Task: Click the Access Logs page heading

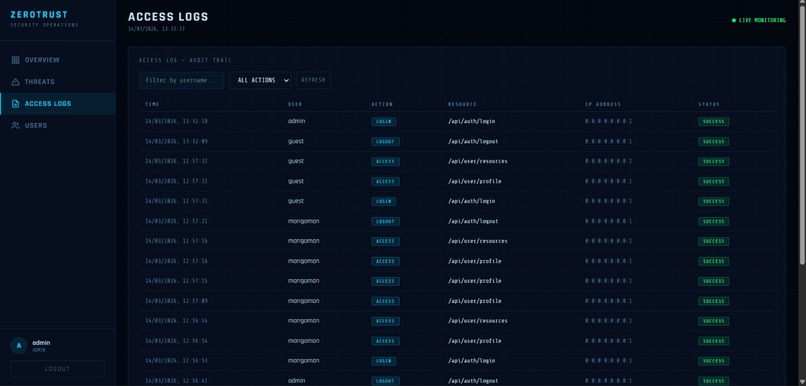Action: point(168,17)
